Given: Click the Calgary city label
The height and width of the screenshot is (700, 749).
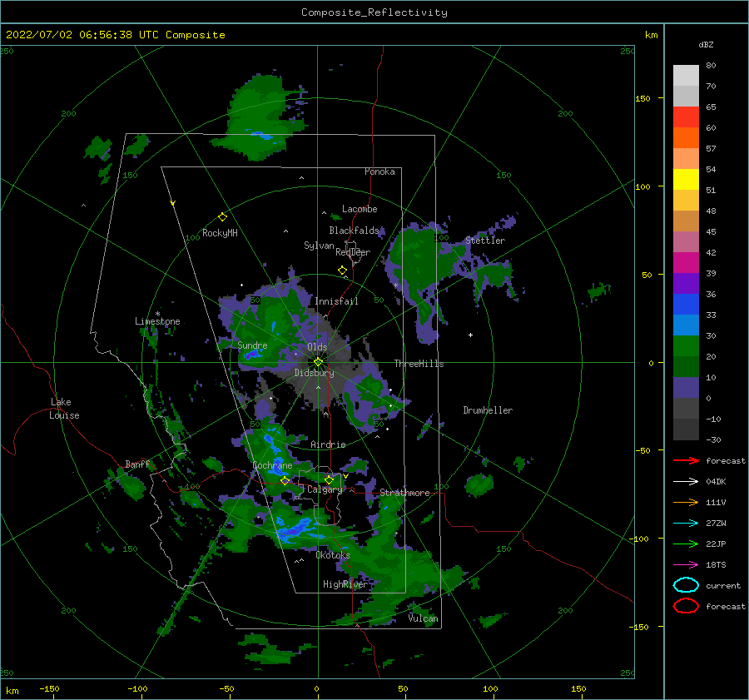Looking at the screenshot, I should pos(325,489).
